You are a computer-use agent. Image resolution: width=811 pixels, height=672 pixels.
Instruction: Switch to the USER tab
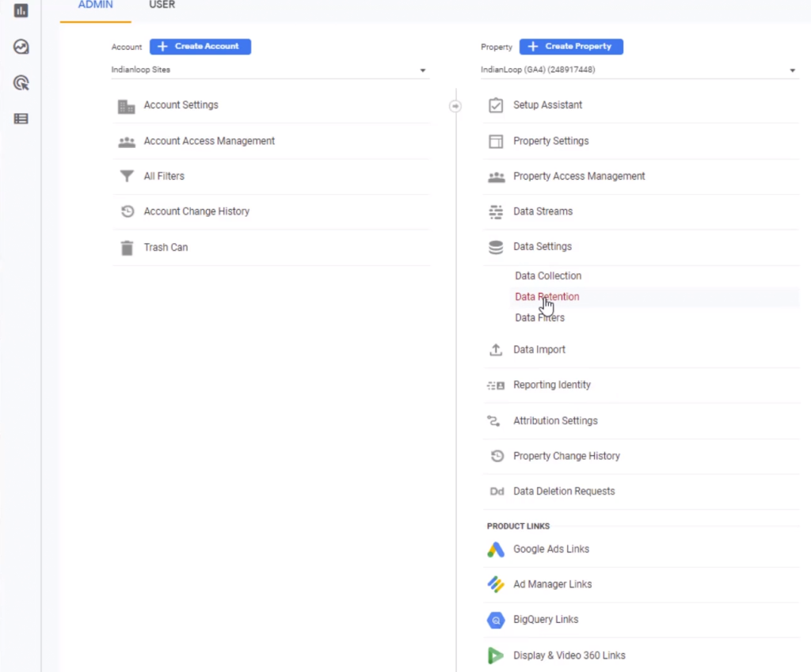click(x=162, y=6)
